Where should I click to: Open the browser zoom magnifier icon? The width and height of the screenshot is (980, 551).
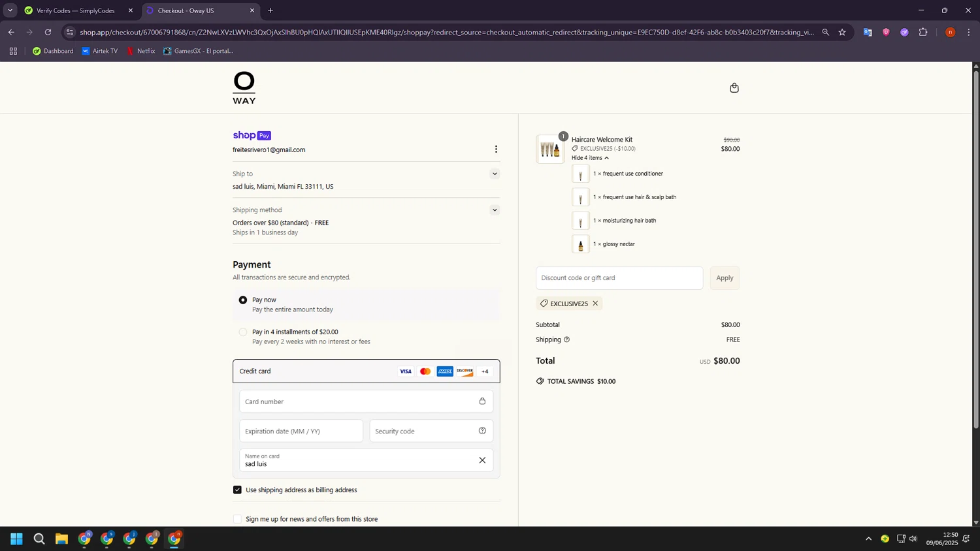point(825,32)
